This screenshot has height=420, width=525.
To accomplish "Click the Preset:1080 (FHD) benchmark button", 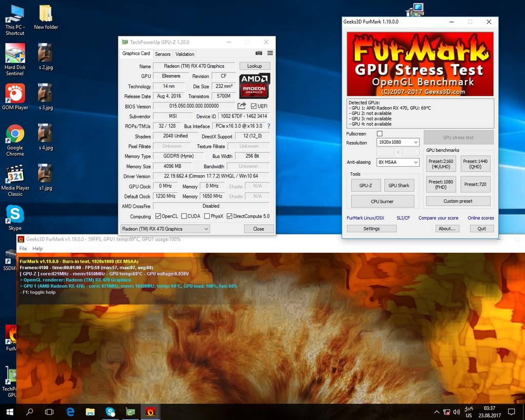I will tap(440, 185).
